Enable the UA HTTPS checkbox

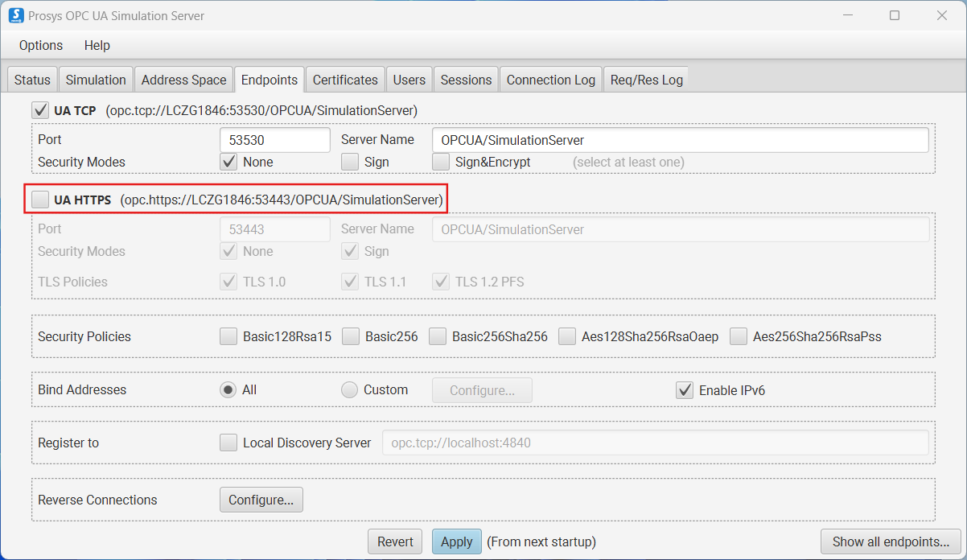(x=39, y=199)
